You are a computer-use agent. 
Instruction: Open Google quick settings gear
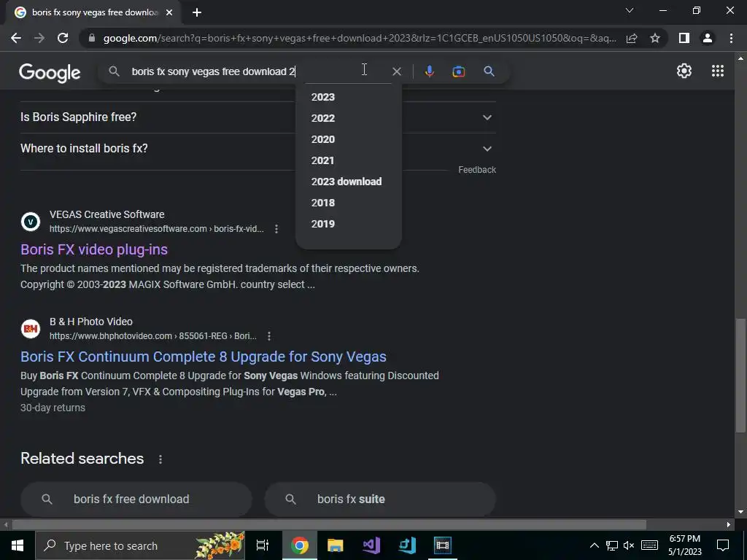[x=684, y=71]
